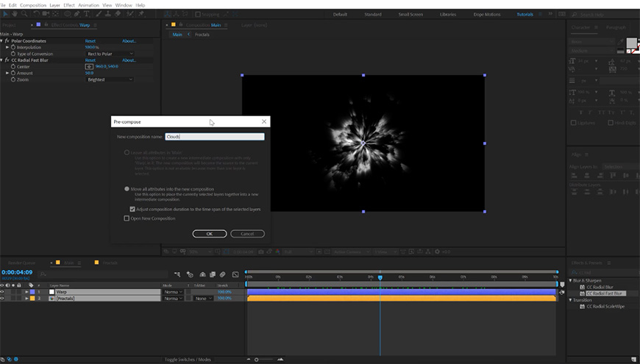Image resolution: width=640 pixels, height=364 pixels.
Task: Click OK in Pre-compose dialog
Action: pos(209,234)
